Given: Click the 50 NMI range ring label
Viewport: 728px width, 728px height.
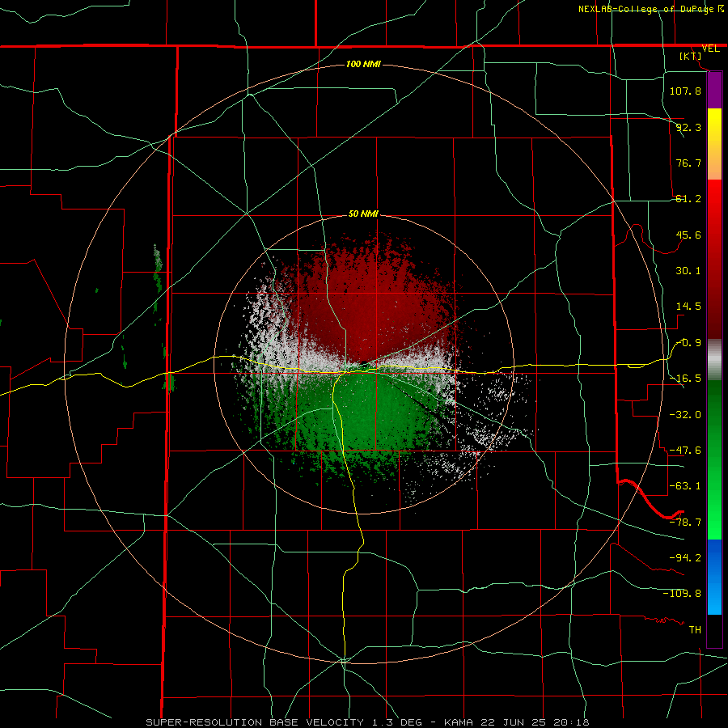Looking at the screenshot, I should coord(363,214).
